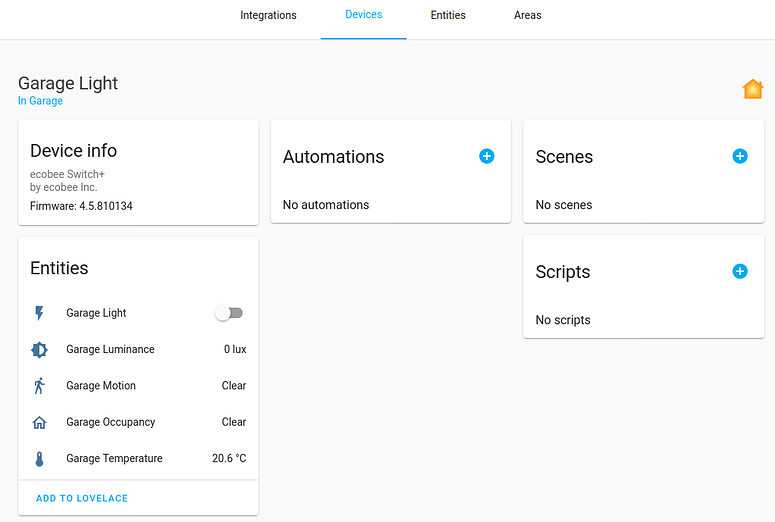Click the Garage Occupancy home icon

40,422
